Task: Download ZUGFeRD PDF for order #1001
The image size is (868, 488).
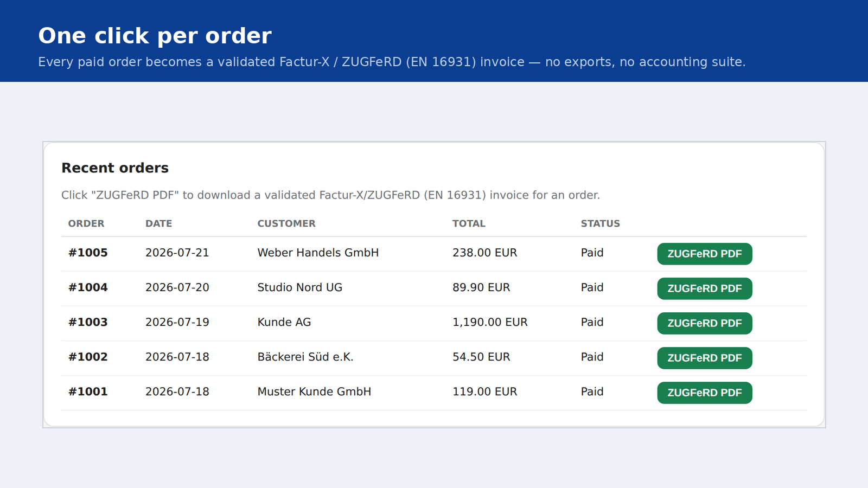Action: point(704,393)
